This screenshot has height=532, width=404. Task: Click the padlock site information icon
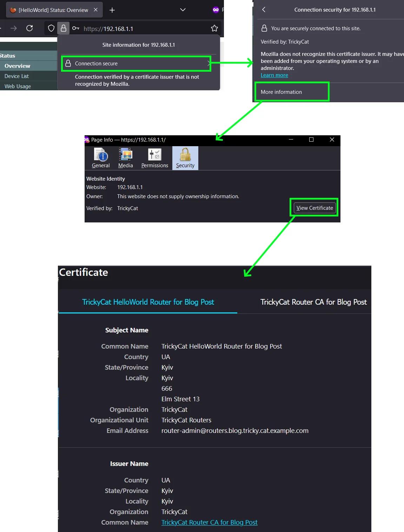coord(64,28)
